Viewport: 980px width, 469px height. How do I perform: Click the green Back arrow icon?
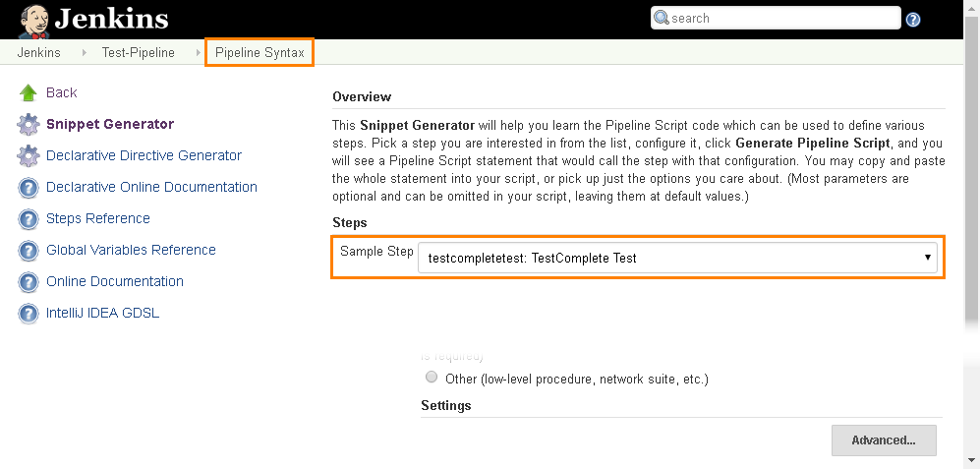[x=29, y=93]
